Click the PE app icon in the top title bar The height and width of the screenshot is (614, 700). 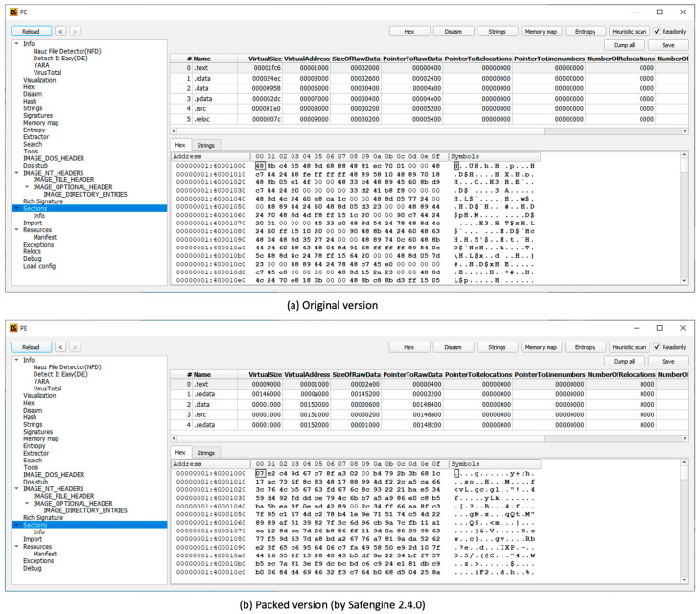(x=13, y=12)
